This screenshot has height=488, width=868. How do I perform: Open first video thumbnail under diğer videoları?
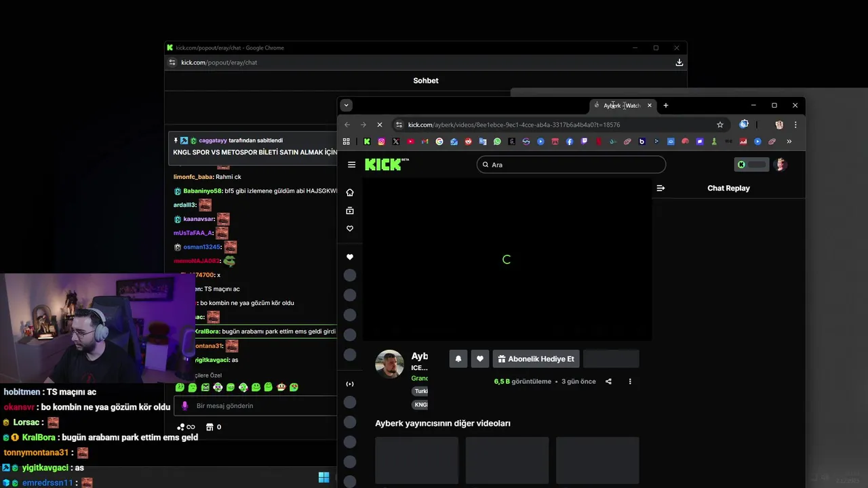click(x=417, y=460)
